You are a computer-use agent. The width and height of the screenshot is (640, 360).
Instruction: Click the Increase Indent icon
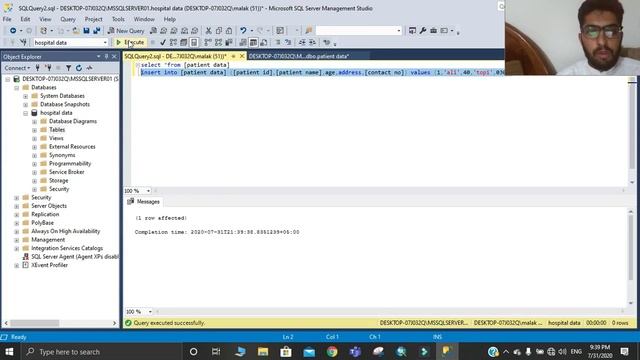(x=312, y=42)
